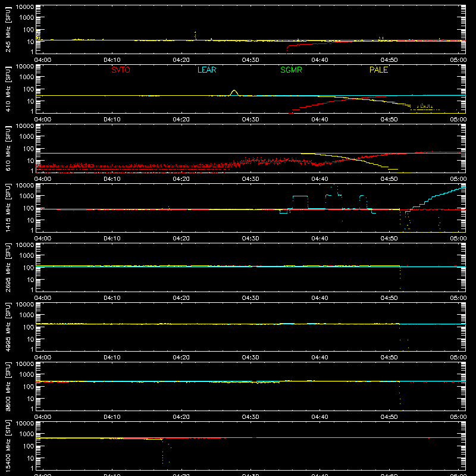Select the 8800 MHz [SFU] axis title
Image resolution: width=476 pixels, height=476 pixels.
tap(8, 386)
